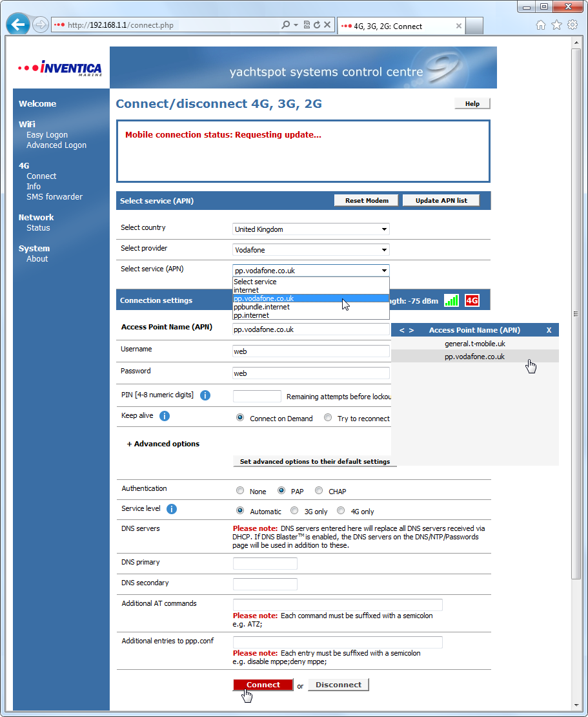Screen dimensions: 588x717
Task: Select Connect on Demand radio button
Action: (x=240, y=417)
